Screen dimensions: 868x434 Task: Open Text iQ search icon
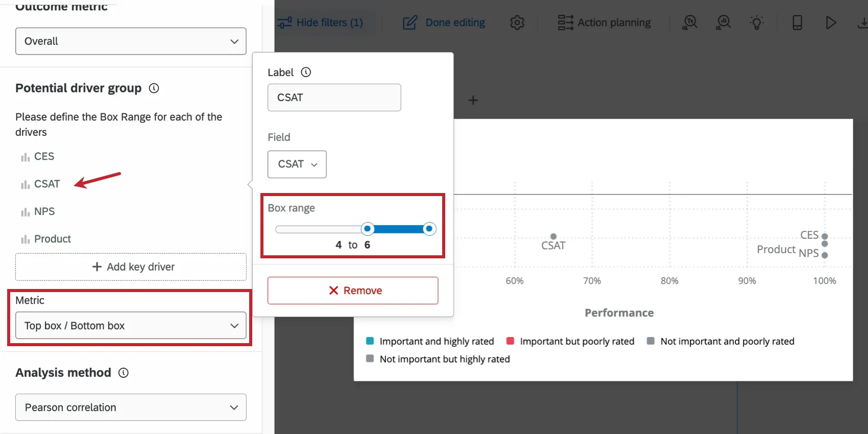point(690,22)
